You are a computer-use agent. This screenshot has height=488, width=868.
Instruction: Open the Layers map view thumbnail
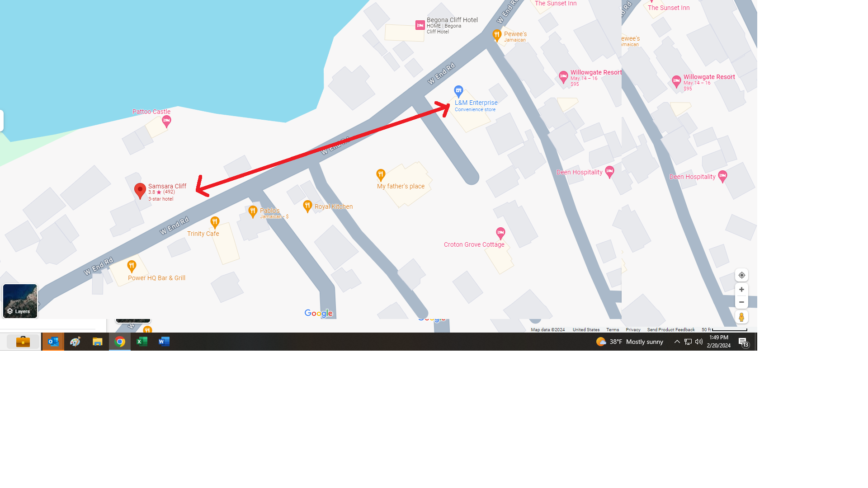point(20,301)
